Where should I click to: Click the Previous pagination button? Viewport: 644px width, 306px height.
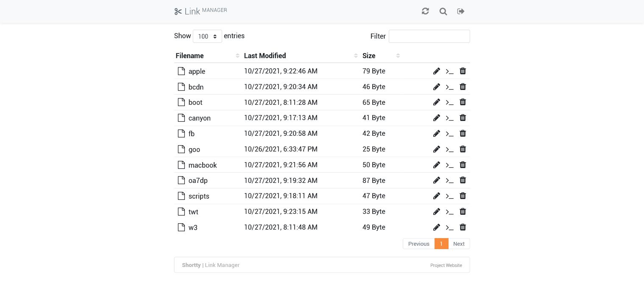click(x=418, y=244)
